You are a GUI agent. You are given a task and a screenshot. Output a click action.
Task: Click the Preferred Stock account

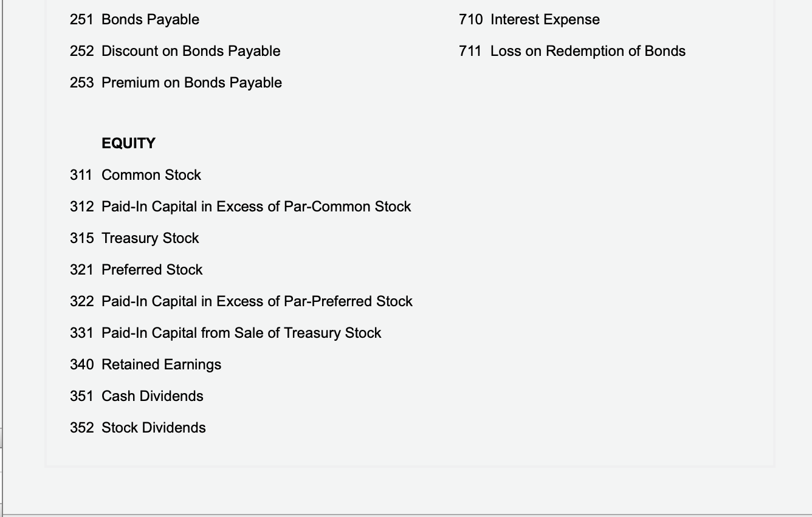[x=152, y=270]
